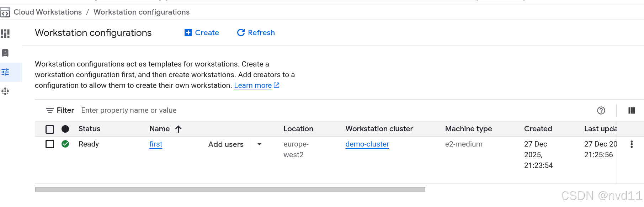Click the Name column header
Viewport: 644px width, 207px height.
click(x=159, y=129)
